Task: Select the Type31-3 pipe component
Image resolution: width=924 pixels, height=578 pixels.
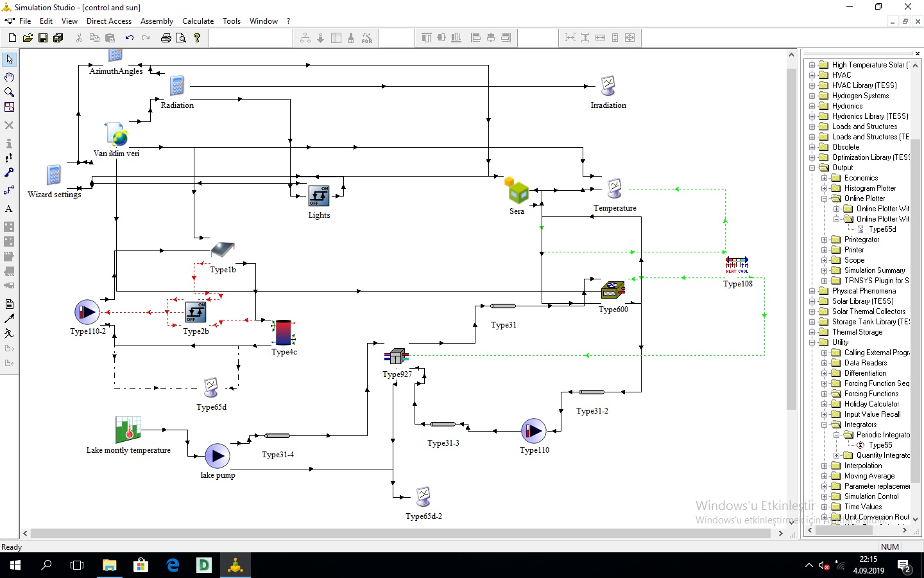Action: pos(443,424)
